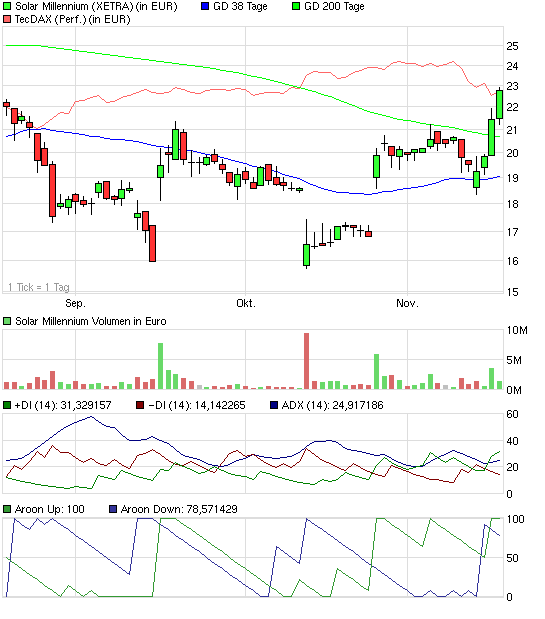545x619 pixels.
Task: Click the blue Aroon Down legend swatch
Action: point(113,509)
